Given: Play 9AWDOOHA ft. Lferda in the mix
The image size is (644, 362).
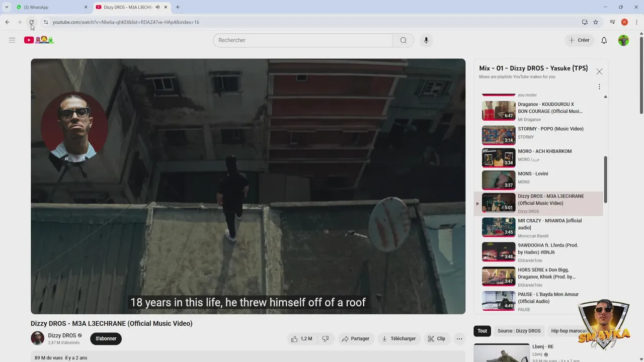Looking at the screenshot, I should 538,252.
